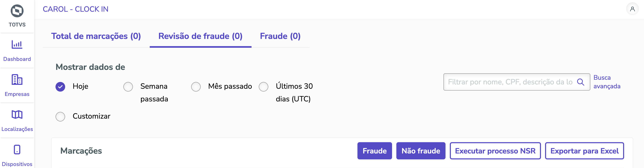Select the Mês passado radio option
Viewport: 644px width, 168px height.
(196, 87)
